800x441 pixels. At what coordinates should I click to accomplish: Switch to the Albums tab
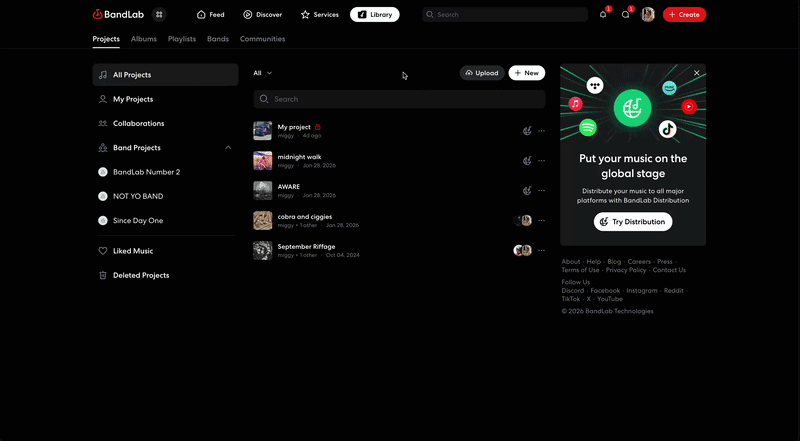click(x=144, y=39)
